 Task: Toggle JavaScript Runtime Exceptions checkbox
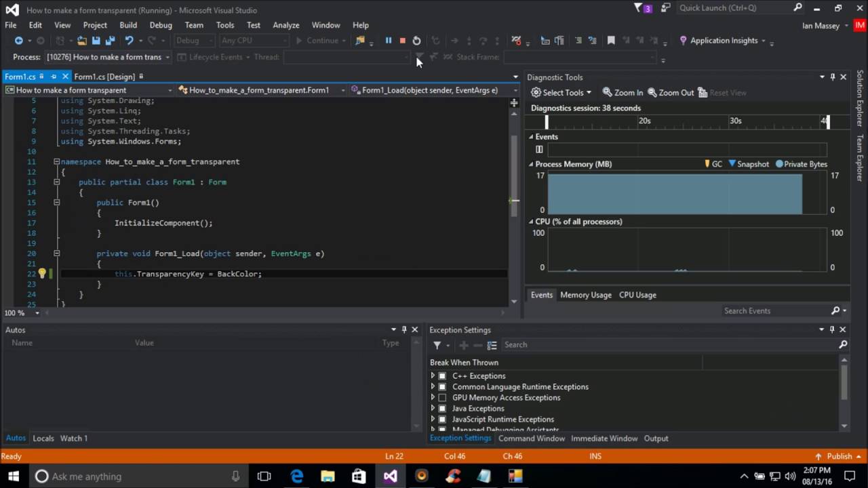click(x=442, y=420)
